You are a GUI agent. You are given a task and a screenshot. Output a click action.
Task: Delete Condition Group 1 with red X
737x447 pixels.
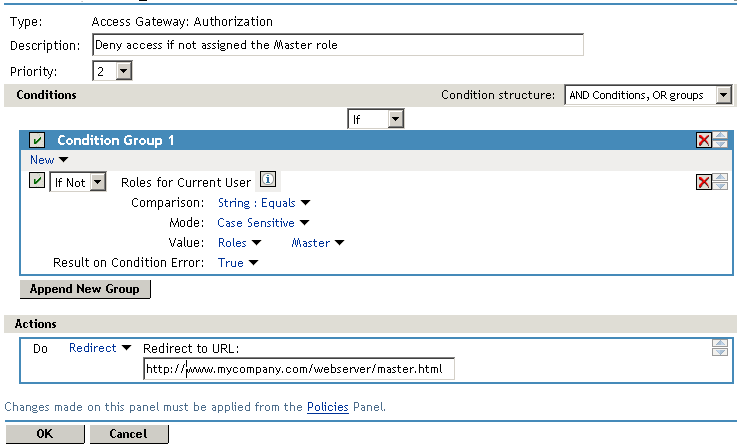pos(704,140)
